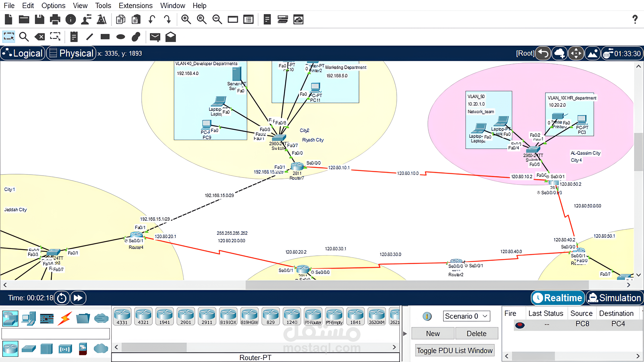644x362 pixels.
Task: Go back one level in Root
Action: click(x=543, y=53)
